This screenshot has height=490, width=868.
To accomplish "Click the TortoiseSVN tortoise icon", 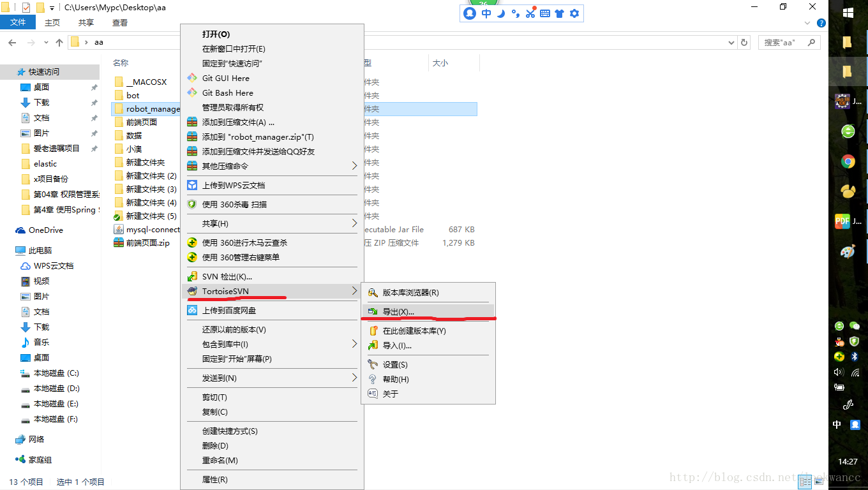I will tap(192, 291).
